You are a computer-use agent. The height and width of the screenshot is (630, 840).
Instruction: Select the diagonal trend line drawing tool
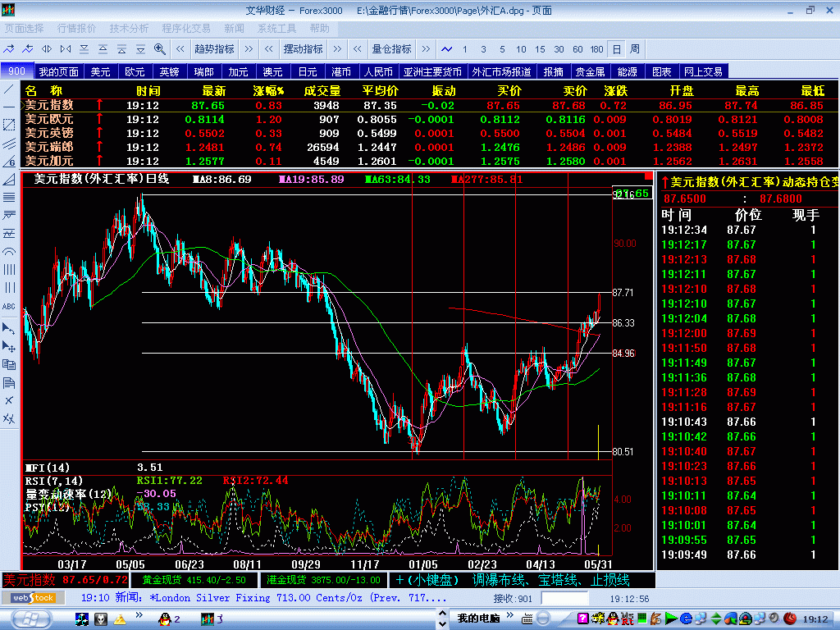pos(9,89)
